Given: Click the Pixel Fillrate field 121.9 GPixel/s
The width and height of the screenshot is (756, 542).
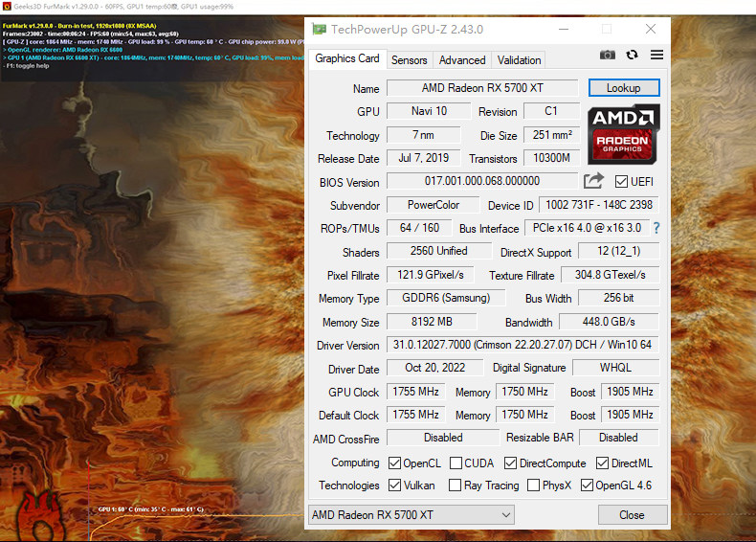Looking at the screenshot, I should tap(430, 275).
